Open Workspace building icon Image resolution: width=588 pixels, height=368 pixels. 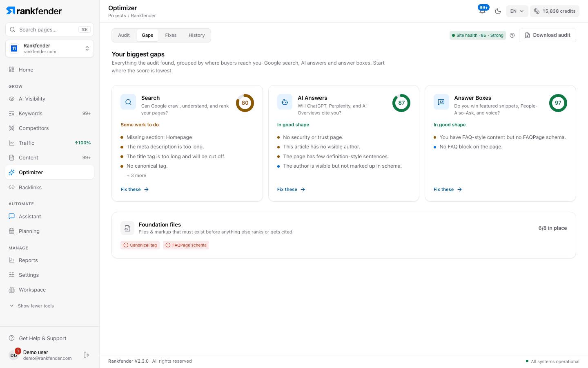point(11,289)
